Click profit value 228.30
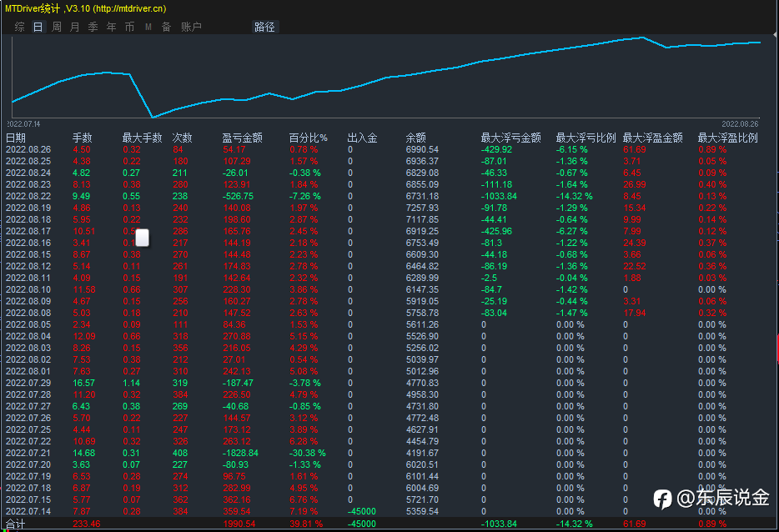The image size is (779, 532). [237, 289]
